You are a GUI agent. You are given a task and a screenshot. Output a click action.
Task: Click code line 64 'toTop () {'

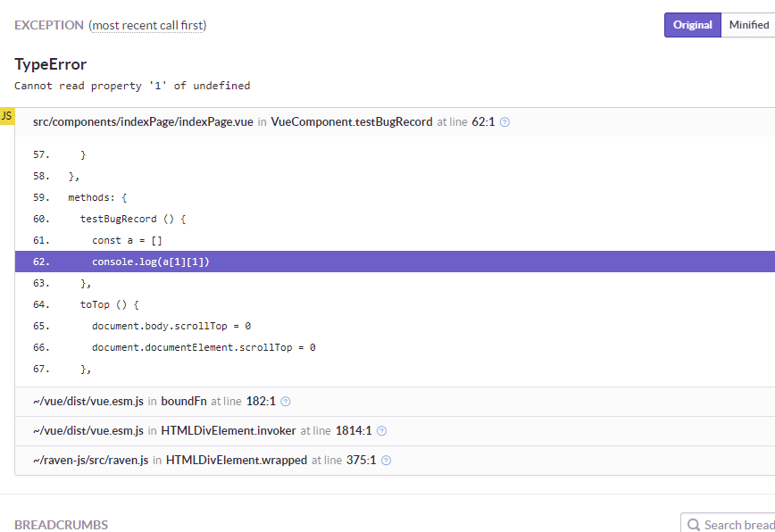[109, 304]
